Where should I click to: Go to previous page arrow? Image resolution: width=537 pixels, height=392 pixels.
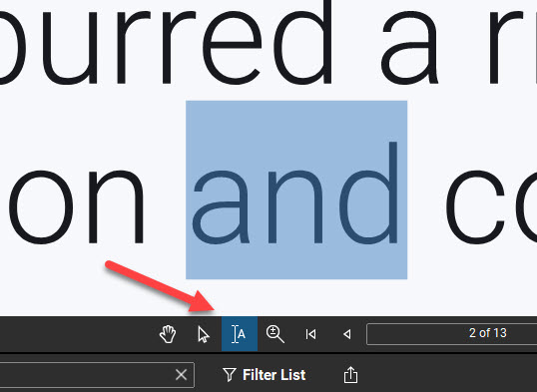click(347, 334)
